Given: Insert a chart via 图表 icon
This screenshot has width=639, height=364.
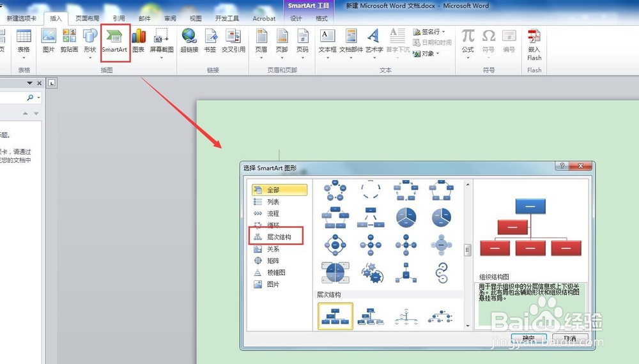Looking at the screenshot, I should pos(139,41).
